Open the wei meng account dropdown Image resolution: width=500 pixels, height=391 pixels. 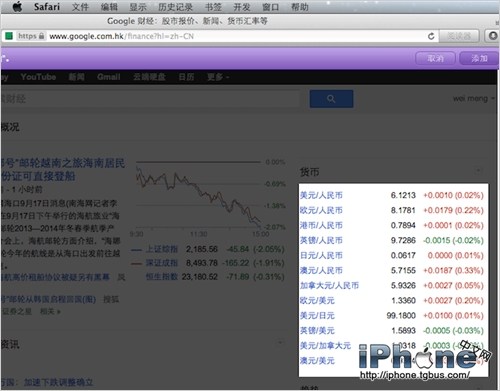473,98
